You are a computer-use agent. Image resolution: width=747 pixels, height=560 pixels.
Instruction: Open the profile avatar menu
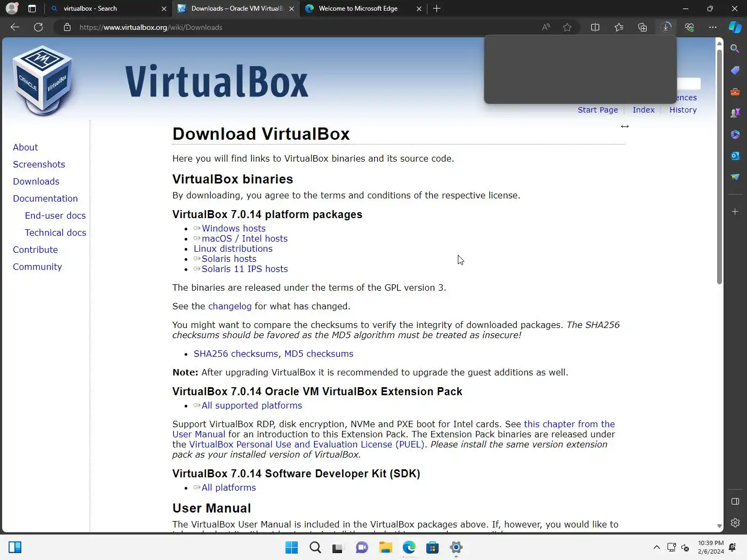12,9
